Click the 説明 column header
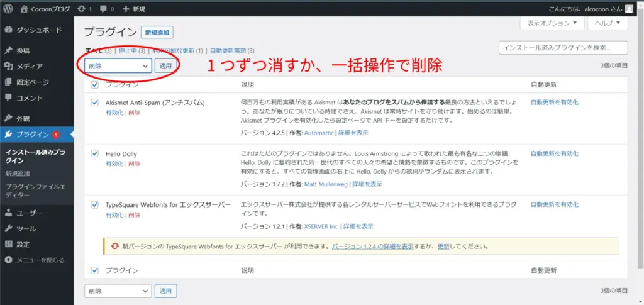The image size is (644, 305). (247, 85)
